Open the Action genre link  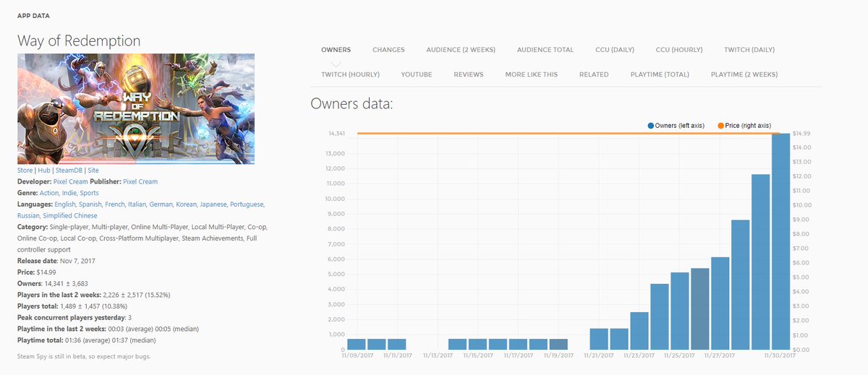pos(48,193)
